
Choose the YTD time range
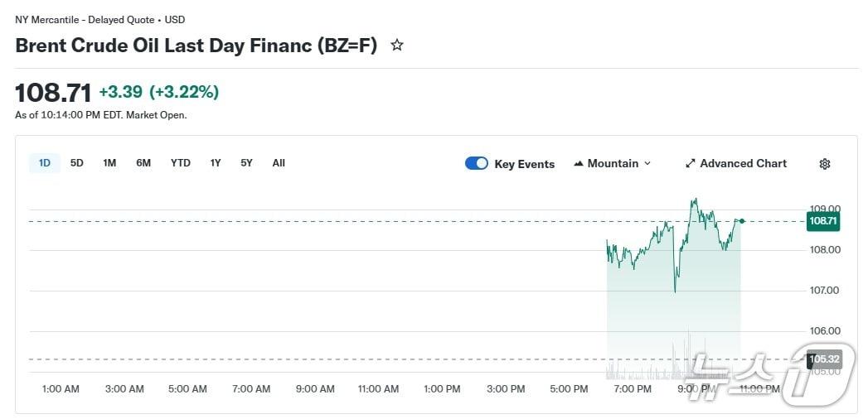[181, 163]
